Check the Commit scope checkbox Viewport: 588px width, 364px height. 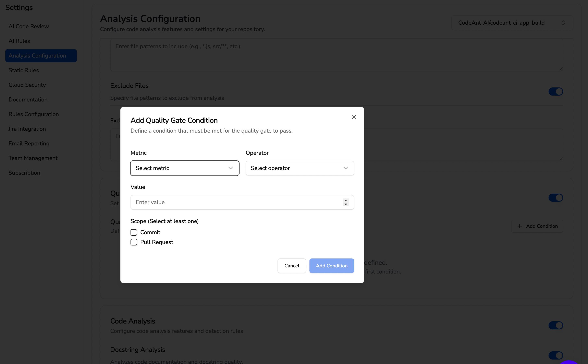click(134, 232)
